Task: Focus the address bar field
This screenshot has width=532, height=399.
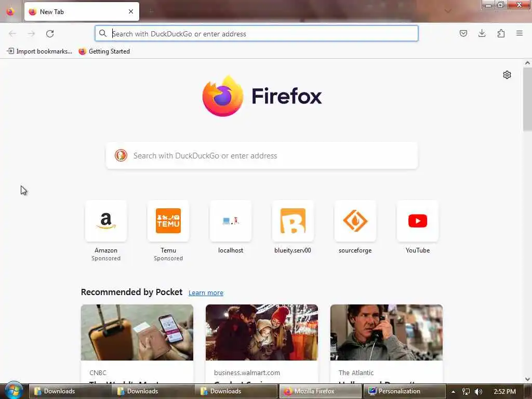Action: click(257, 33)
